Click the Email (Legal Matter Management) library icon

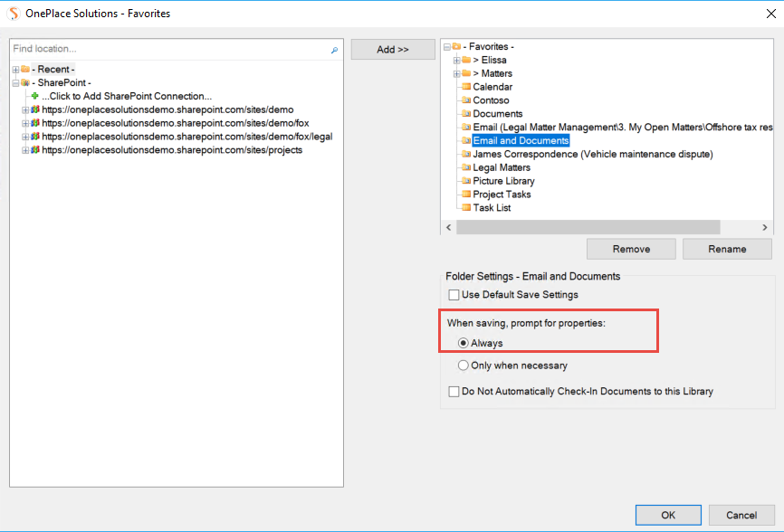pos(466,128)
